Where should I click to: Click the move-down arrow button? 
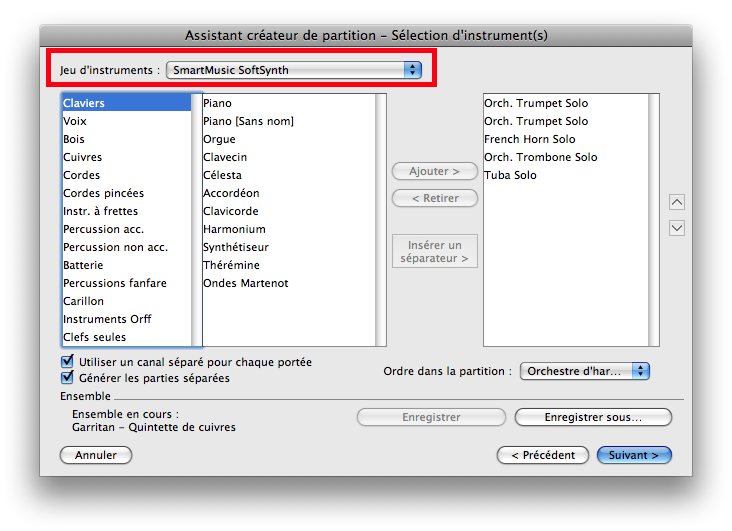point(677,228)
